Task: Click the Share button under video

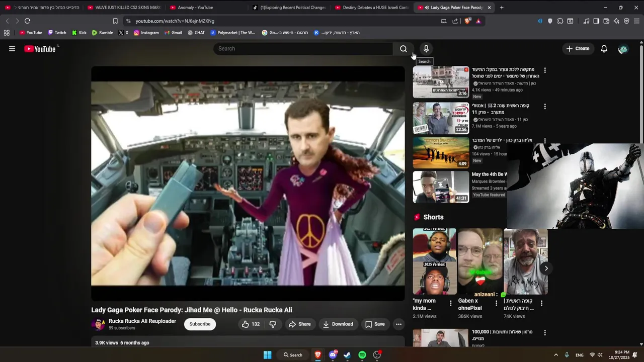Action: pyautogui.click(x=299, y=324)
